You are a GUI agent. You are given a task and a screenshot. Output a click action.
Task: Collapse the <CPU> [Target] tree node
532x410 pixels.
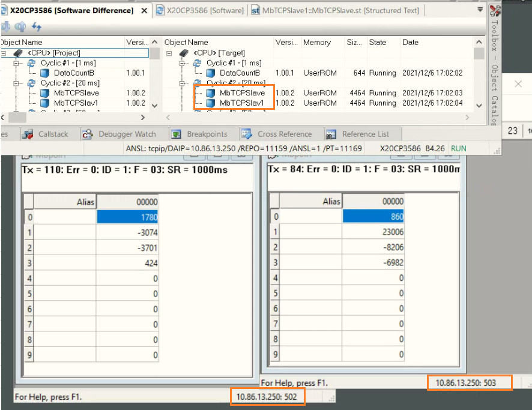pyautogui.click(x=169, y=53)
